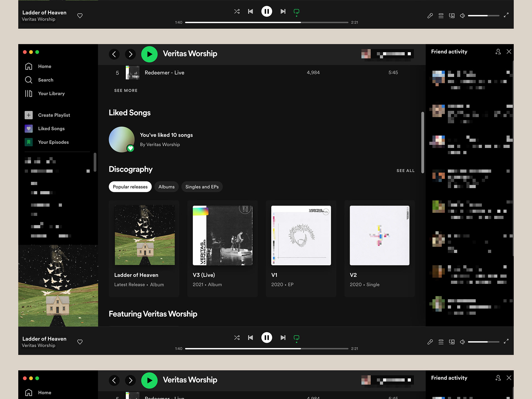Click the add friends icon in middle Friend activity

click(x=498, y=52)
